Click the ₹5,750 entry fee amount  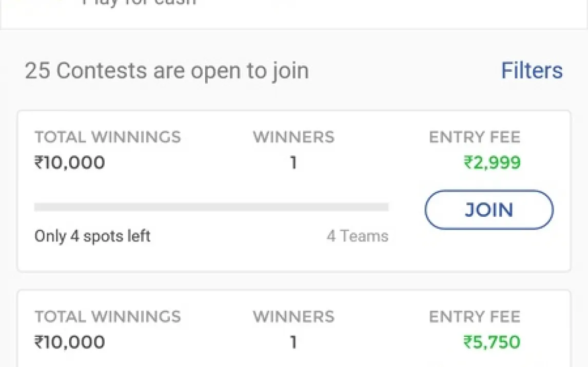point(492,342)
